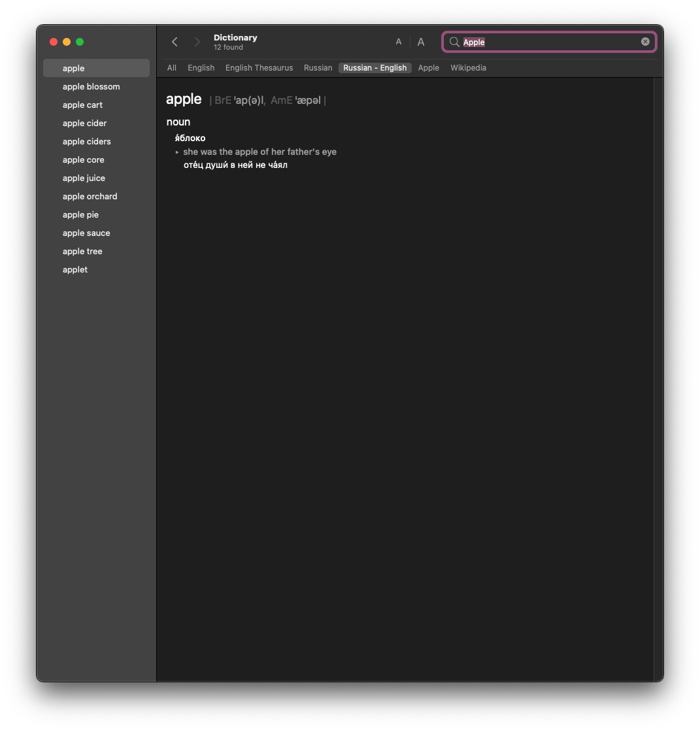Screen dimensions: 700x730
Task: Select 'apple tree' entry
Action: point(97,252)
